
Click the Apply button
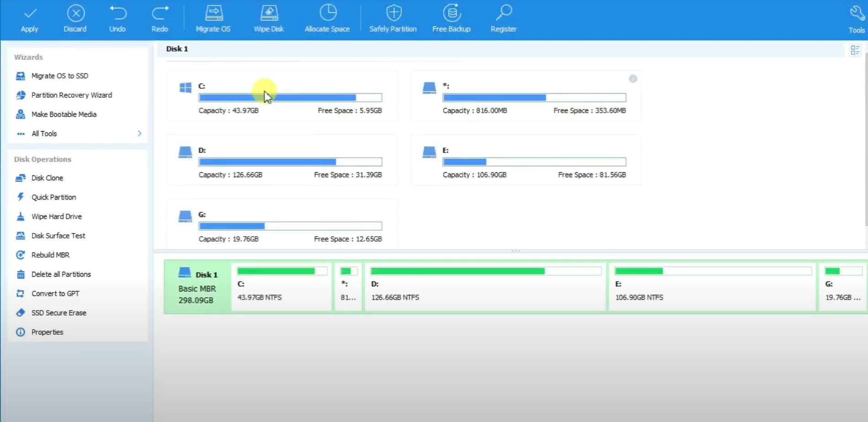point(29,18)
